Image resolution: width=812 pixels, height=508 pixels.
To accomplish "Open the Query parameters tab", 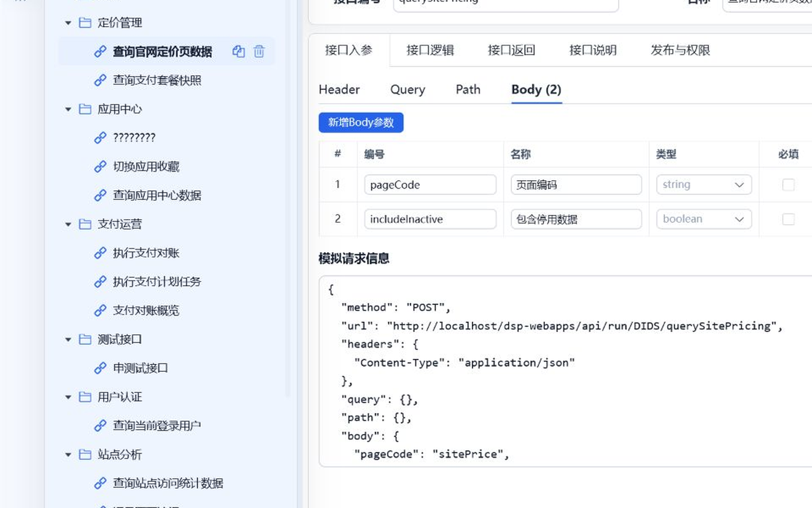I will click(408, 89).
